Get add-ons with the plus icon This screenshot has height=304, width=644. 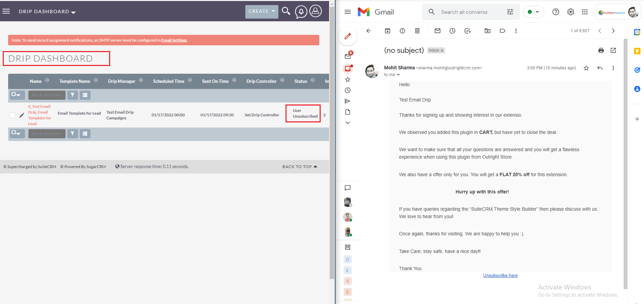click(637, 119)
